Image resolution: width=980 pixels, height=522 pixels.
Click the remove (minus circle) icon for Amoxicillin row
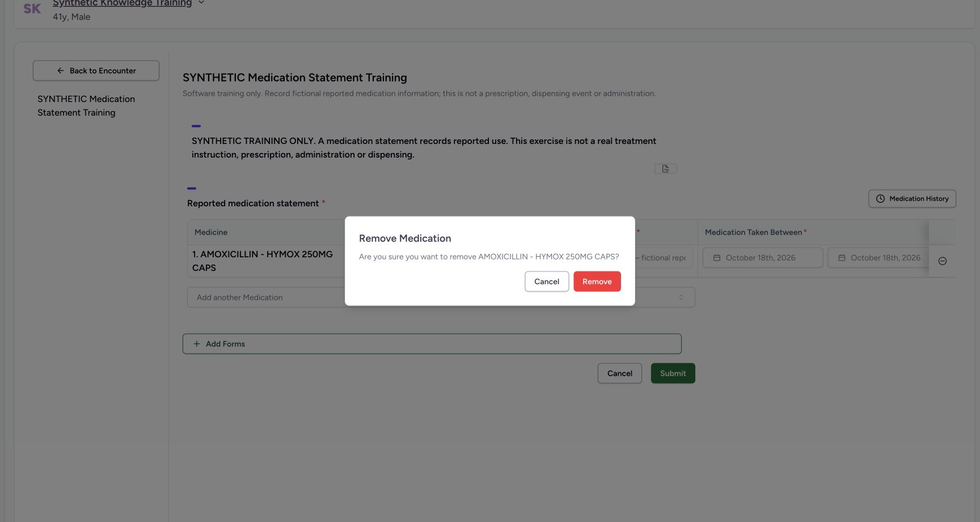click(943, 261)
